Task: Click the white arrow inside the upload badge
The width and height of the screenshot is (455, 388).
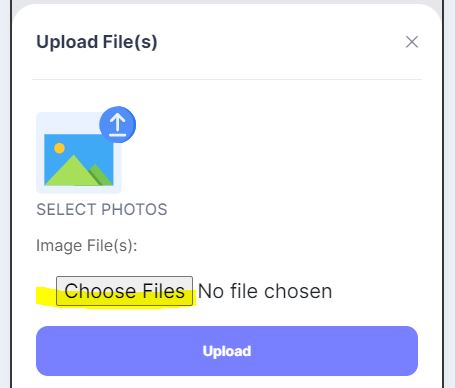Action: pos(117,122)
